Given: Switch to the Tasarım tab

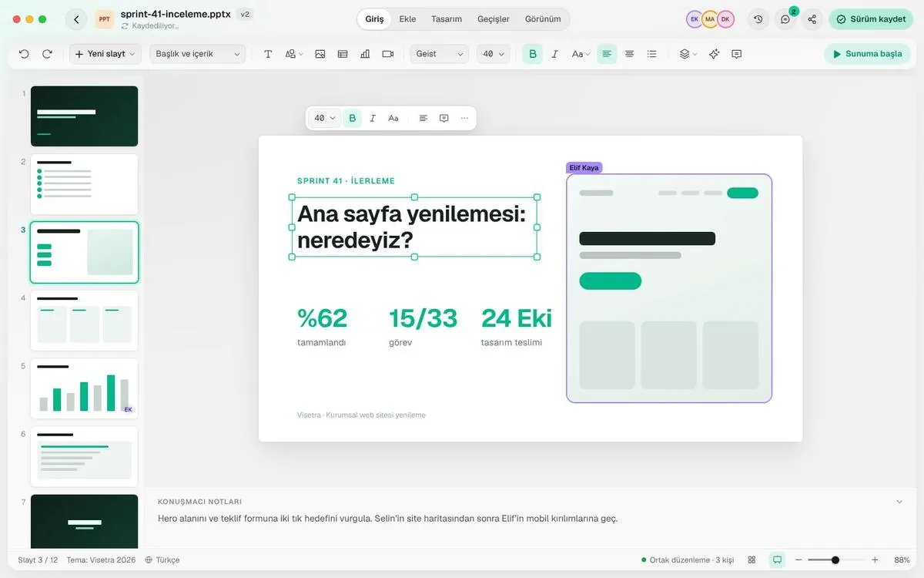Looking at the screenshot, I should point(447,19).
